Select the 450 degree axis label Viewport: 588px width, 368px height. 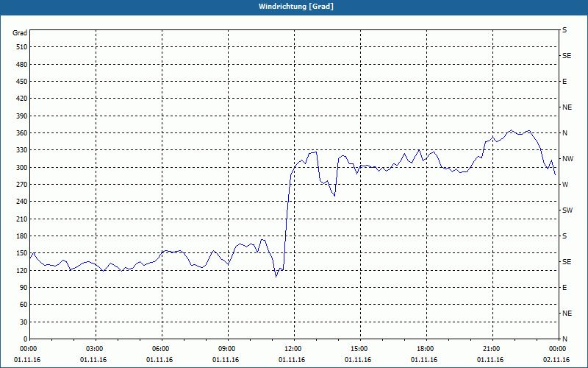[x=22, y=82]
